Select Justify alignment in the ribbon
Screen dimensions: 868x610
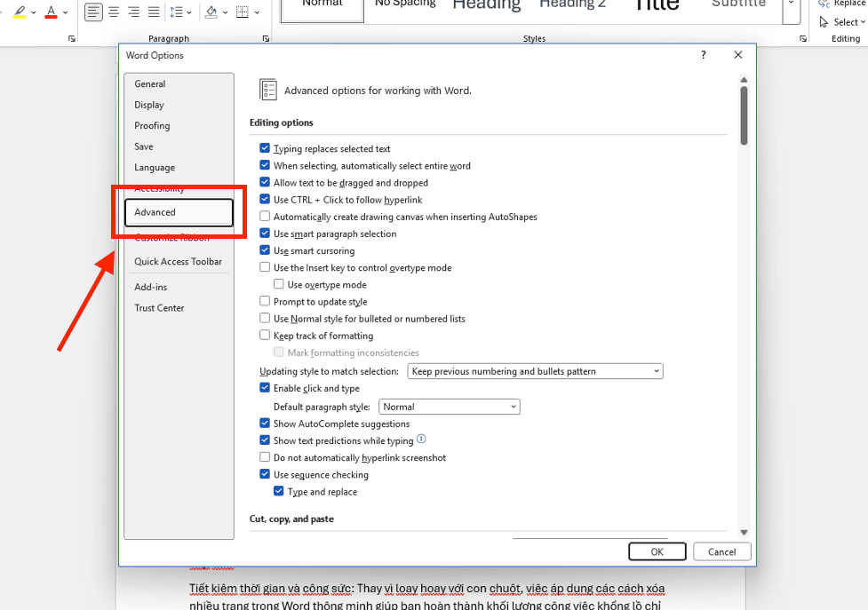tap(154, 12)
